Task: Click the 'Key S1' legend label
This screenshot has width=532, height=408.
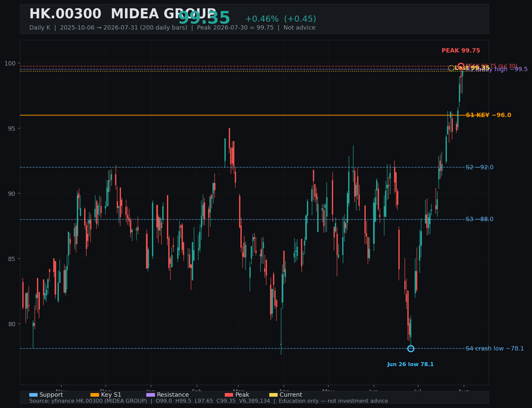Action: click(111, 395)
